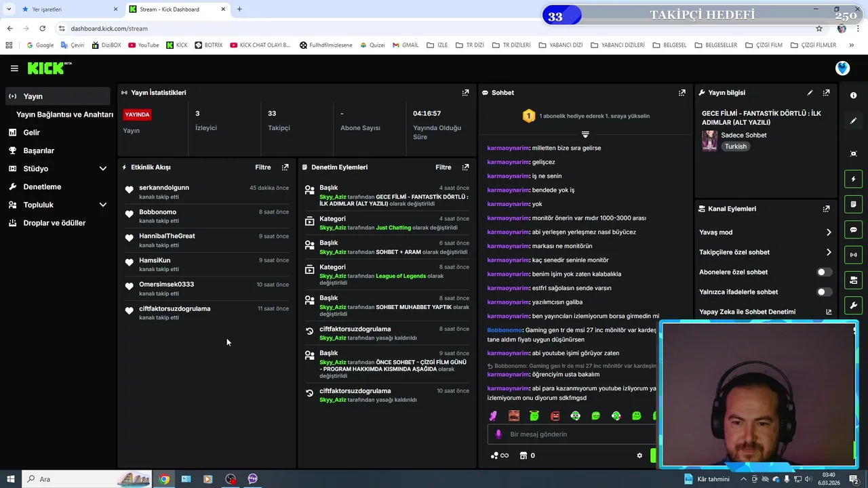The height and width of the screenshot is (488, 868).
Task: Pop out the Kanal Eylemleri panel
Action: (x=826, y=209)
